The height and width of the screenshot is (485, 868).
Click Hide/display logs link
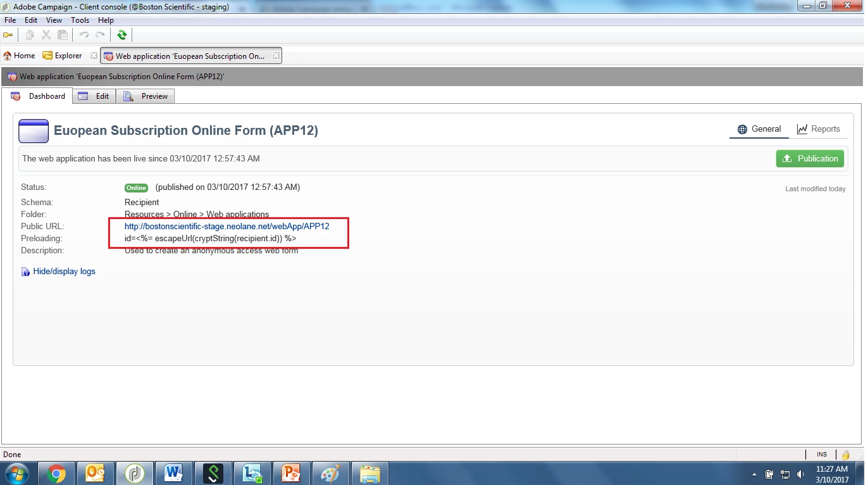[x=64, y=271]
